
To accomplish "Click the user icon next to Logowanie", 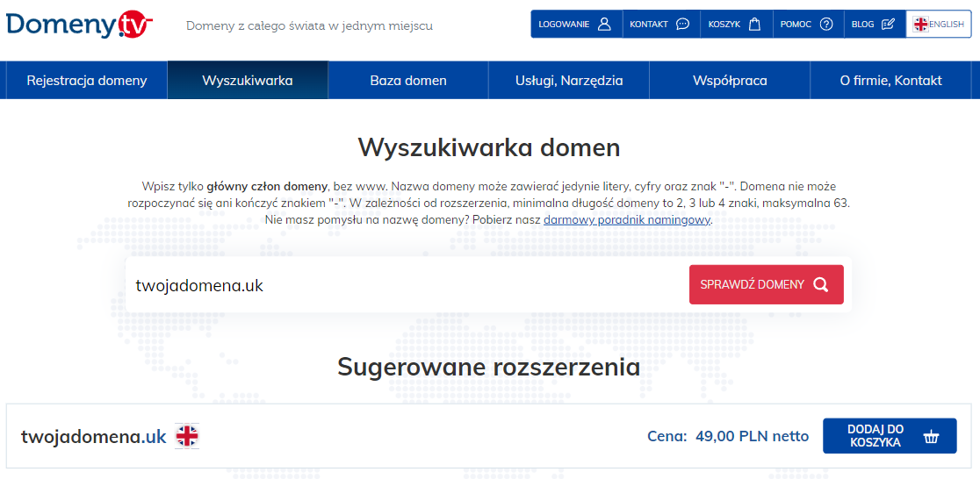I will point(604,25).
